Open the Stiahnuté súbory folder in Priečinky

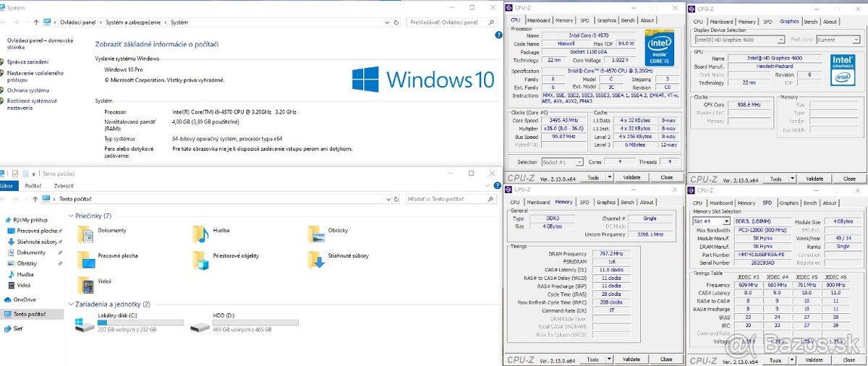click(315, 259)
